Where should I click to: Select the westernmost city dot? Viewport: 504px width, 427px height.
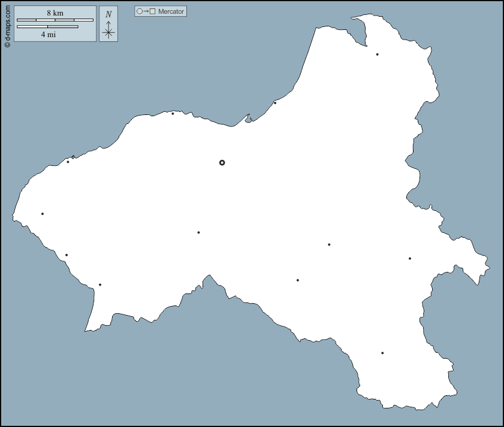click(x=43, y=214)
